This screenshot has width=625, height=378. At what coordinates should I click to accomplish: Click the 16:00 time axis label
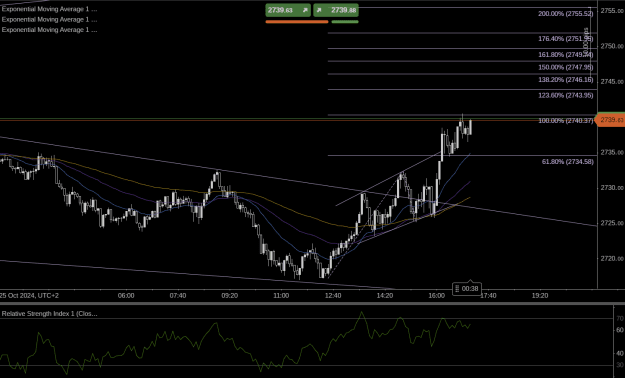436,295
